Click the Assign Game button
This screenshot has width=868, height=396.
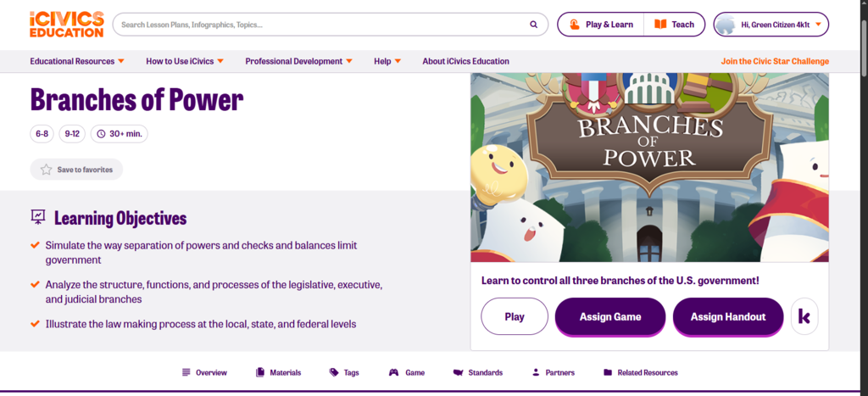click(610, 317)
